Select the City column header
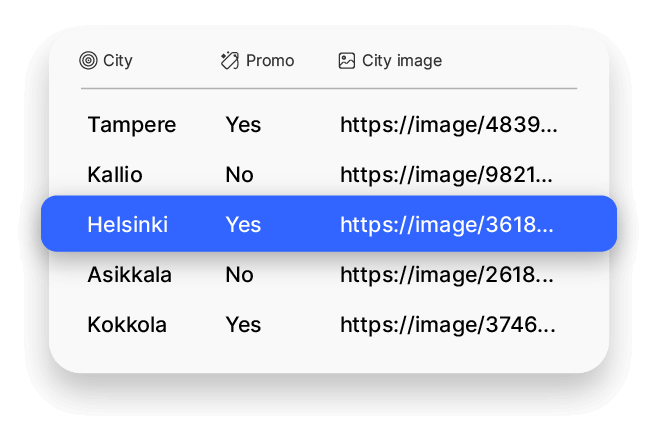658x442 pixels. pyautogui.click(x=117, y=61)
